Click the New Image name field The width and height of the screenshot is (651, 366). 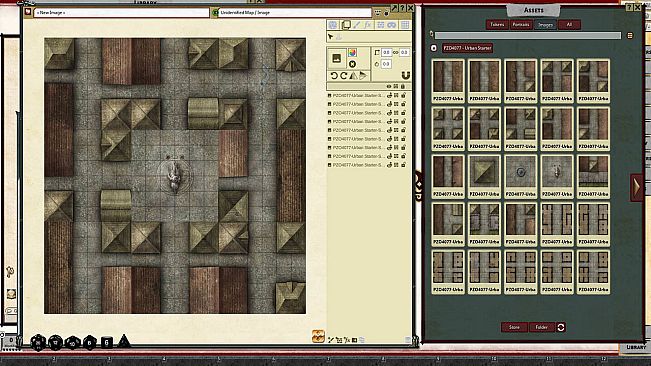coord(122,13)
